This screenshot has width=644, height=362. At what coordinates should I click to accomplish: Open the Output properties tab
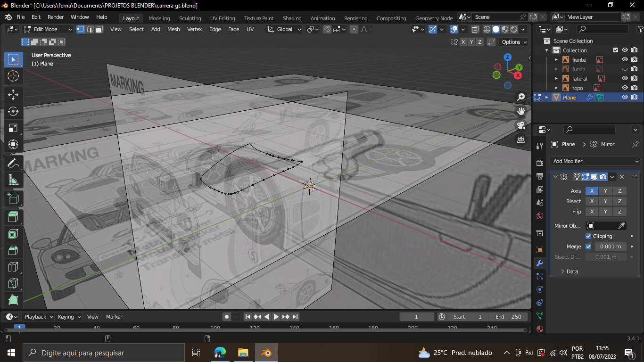540,176
